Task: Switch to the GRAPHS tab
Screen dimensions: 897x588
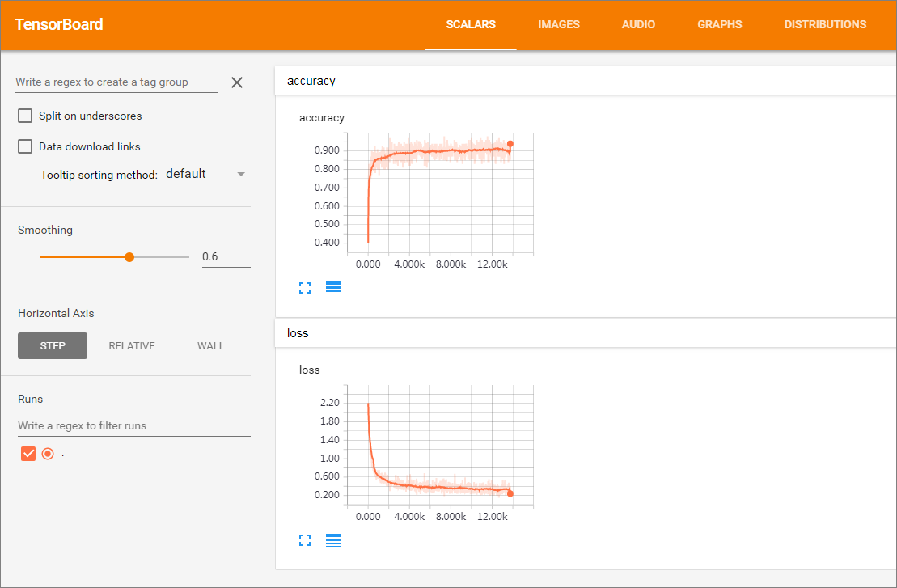Action: pos(720,24)
